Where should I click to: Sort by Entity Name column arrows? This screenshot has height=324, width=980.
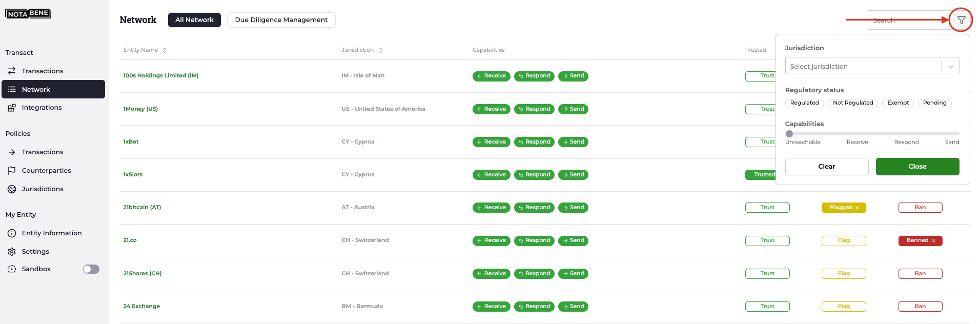[165, 50]
